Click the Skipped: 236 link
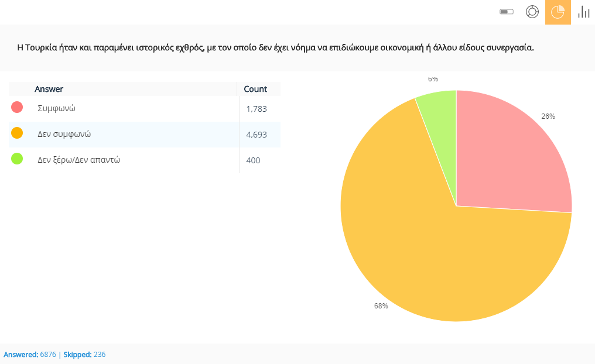This screenshot has height=364, width=595. pos(84,355)
